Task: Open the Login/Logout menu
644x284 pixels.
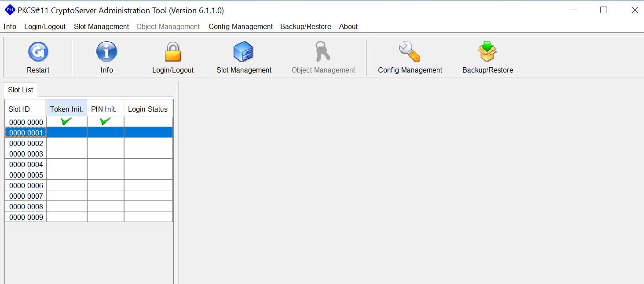Action: pyautogui.click(x=45, y=26)
